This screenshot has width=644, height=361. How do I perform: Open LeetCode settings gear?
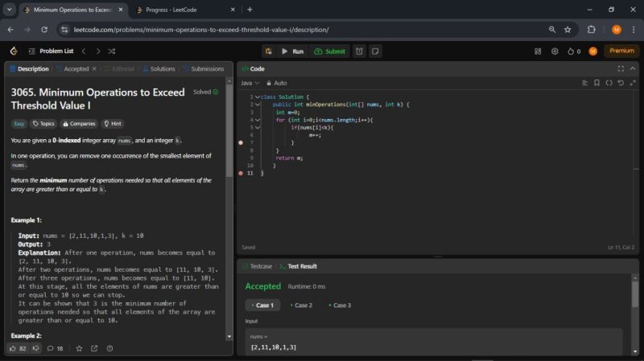click(x=555, y=51)
